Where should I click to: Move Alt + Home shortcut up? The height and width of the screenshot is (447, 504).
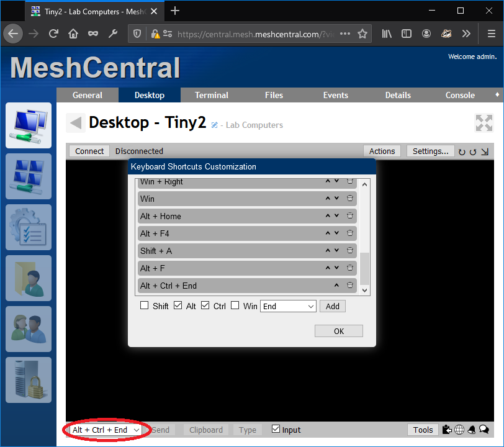[328, 215]
